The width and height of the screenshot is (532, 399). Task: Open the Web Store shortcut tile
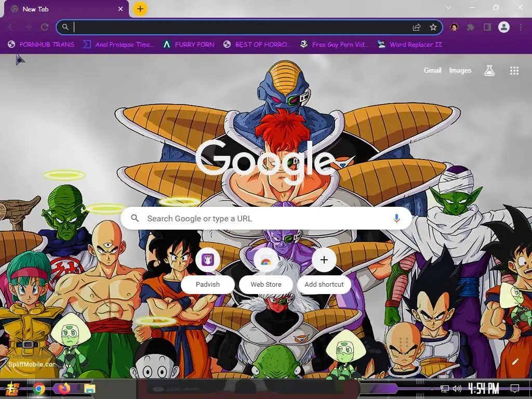266,270
